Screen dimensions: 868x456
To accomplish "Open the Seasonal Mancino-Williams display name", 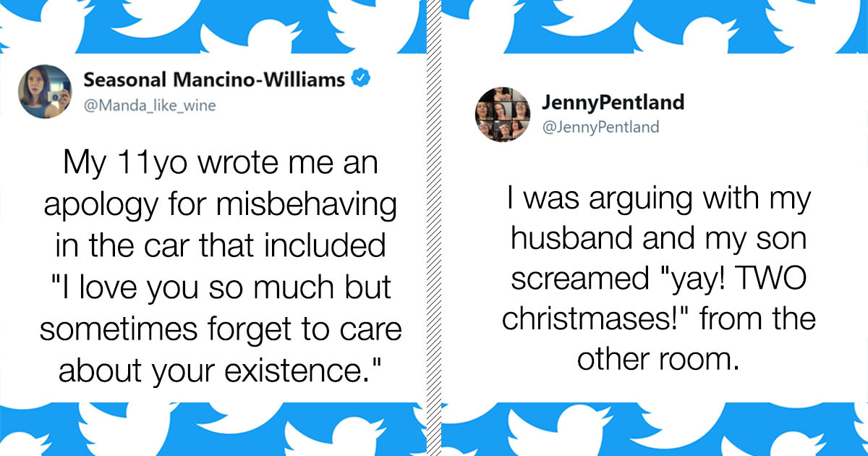I will coord(215,80).
